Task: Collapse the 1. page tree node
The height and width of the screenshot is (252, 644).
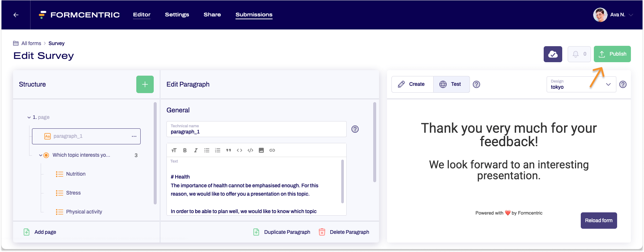Action: coord(29,117)
